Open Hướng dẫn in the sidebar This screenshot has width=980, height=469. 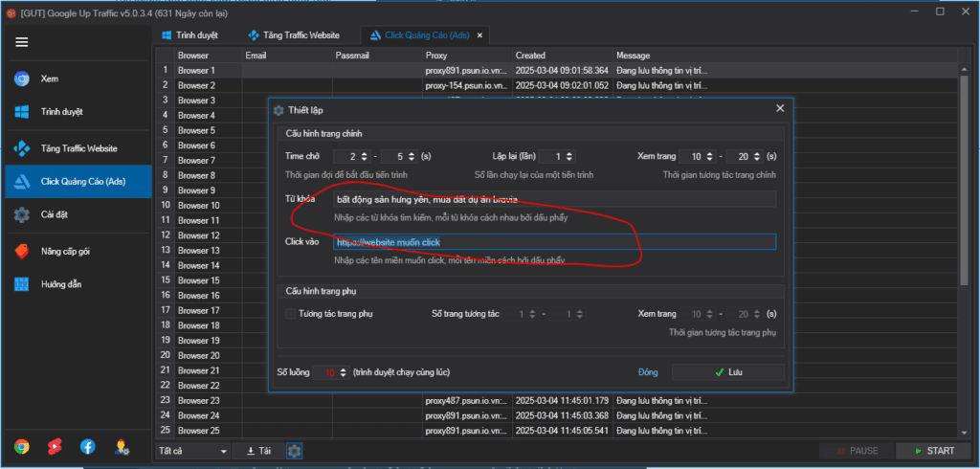click(x=78, y=284)
